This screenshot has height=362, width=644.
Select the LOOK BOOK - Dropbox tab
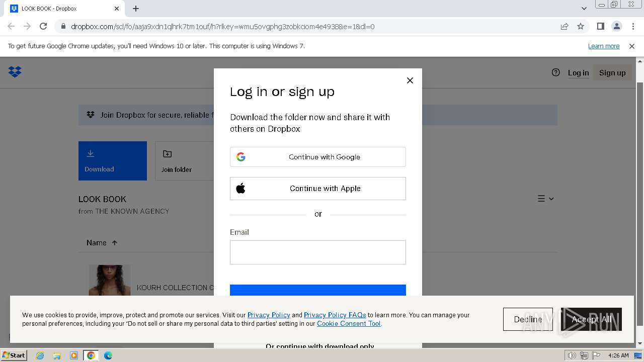coord(65,9)
